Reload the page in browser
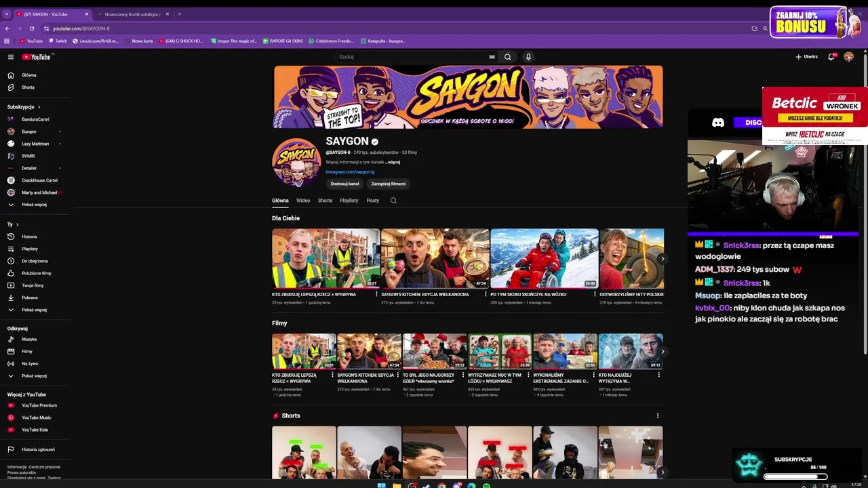Image resolution: width=868 pixels, height=488 pixels. [31, 28]
